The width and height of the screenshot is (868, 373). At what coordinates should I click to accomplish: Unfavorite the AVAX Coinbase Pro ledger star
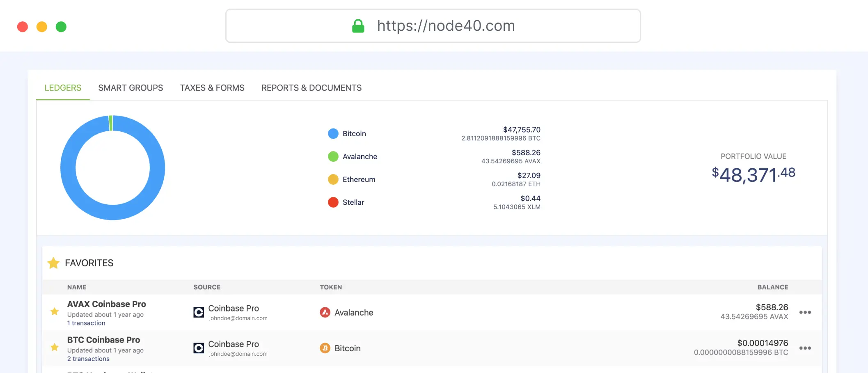click(x=55, y=311)
